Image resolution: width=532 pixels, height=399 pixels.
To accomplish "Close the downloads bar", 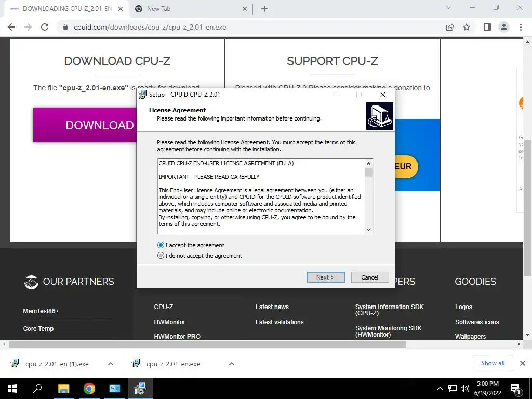I will (523, 363).
